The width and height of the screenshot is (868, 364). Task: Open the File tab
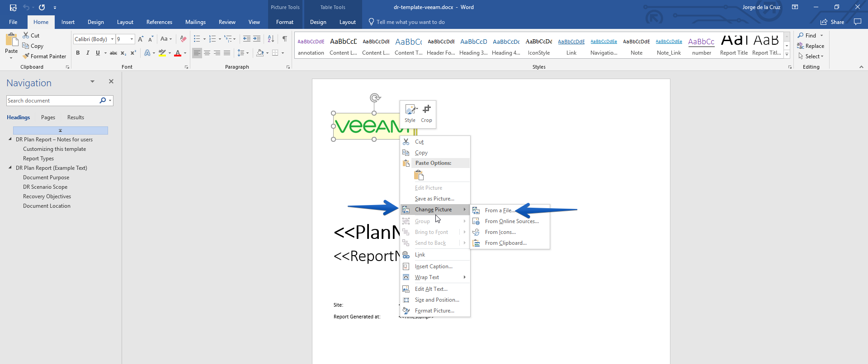tap(13, 22)
